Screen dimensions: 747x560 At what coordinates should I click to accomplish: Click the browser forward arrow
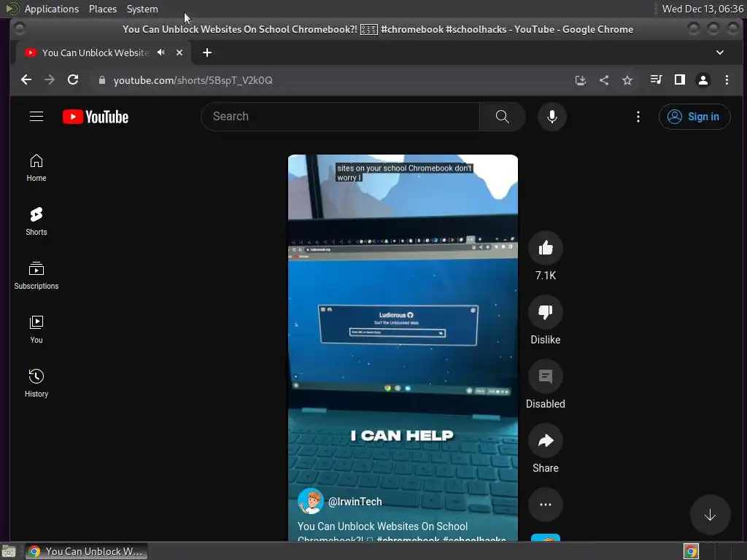tap(50, 80)
